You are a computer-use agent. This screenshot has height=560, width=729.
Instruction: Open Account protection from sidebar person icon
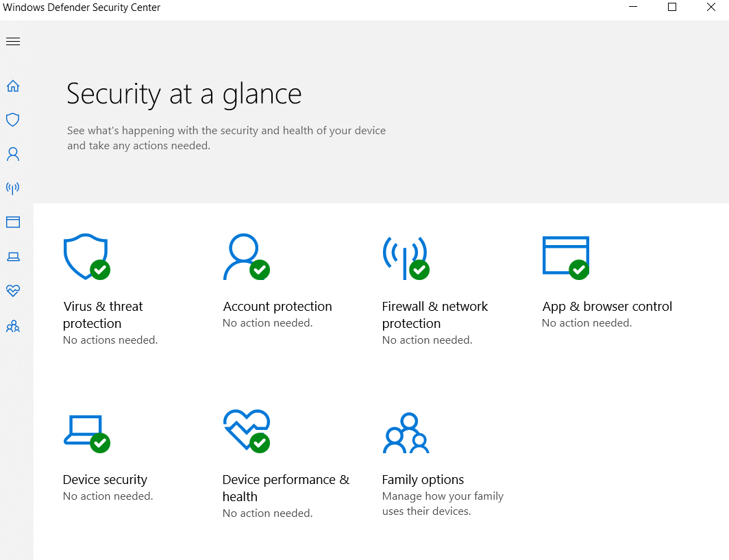13,154
